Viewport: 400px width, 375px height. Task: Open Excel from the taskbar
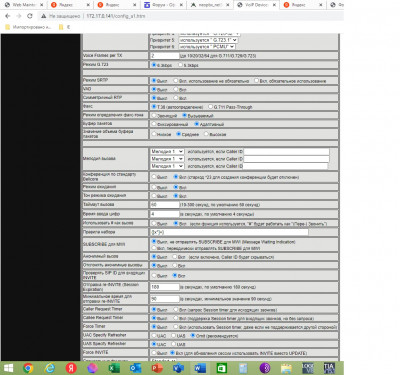point(114,368)
